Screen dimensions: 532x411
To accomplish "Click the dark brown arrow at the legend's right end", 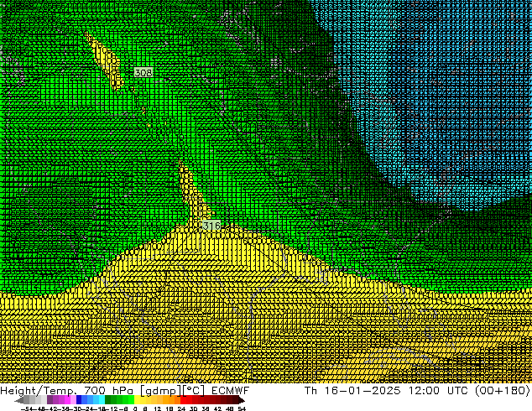I will (241, 400).
